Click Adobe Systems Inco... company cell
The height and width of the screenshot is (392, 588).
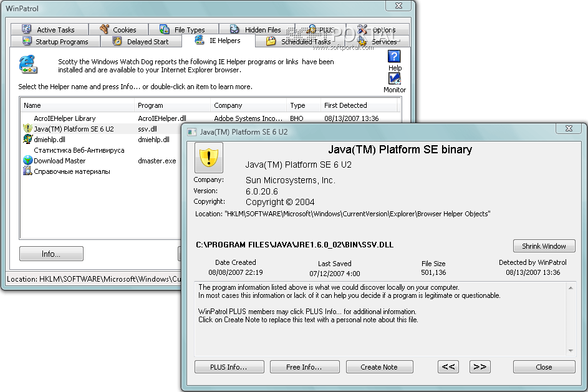248,118
